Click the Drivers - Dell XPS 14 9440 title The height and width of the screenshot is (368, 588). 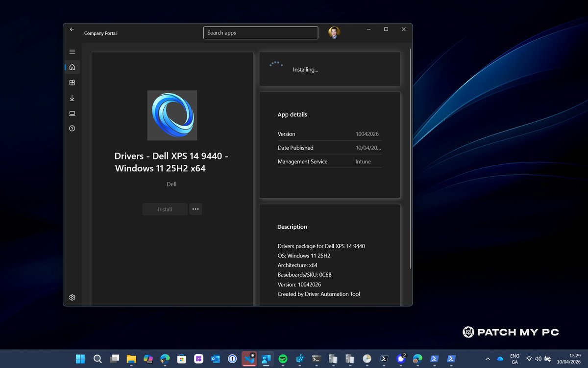coord(171,162)
